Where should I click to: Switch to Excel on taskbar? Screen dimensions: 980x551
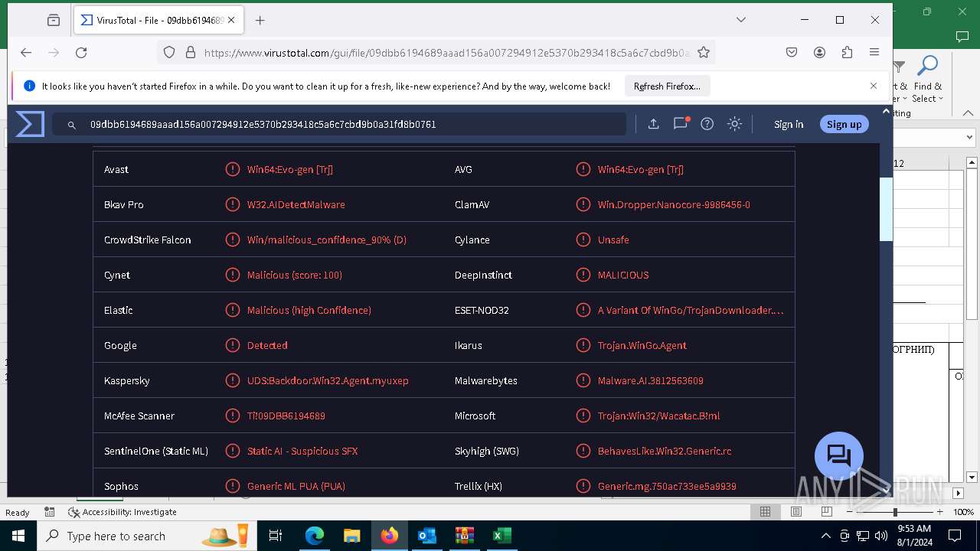tap(501, 536)
